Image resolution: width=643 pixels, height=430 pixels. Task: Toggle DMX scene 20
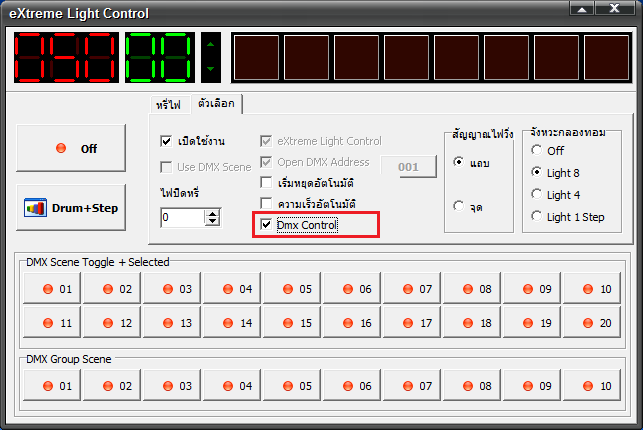[592, 323]
